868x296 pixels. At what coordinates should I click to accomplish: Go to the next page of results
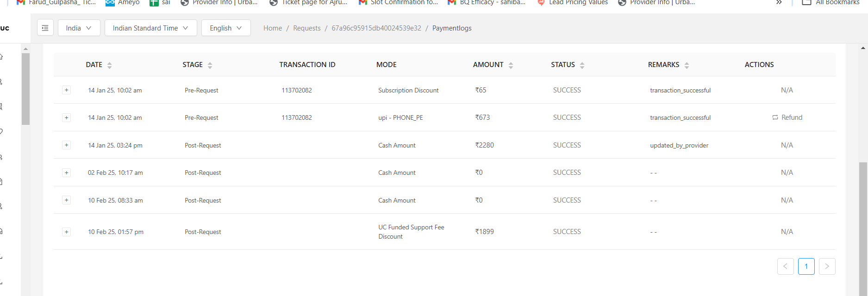pos(827,266)
